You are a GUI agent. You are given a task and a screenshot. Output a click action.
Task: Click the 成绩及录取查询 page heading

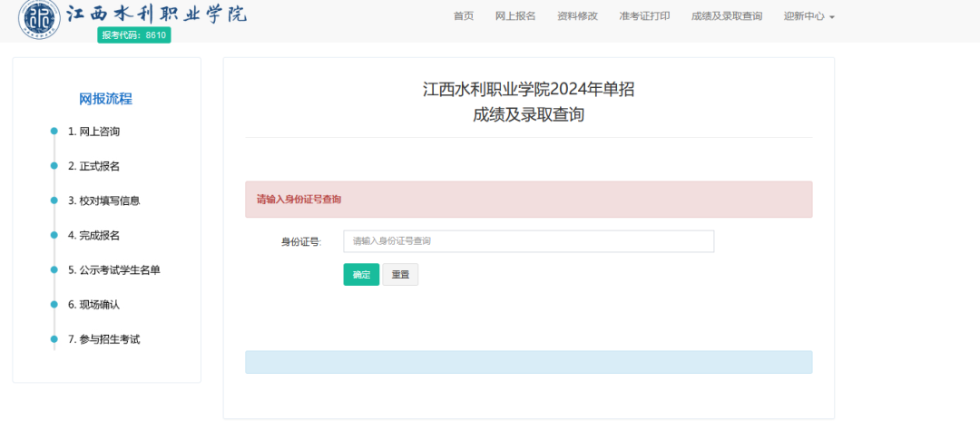529,115
